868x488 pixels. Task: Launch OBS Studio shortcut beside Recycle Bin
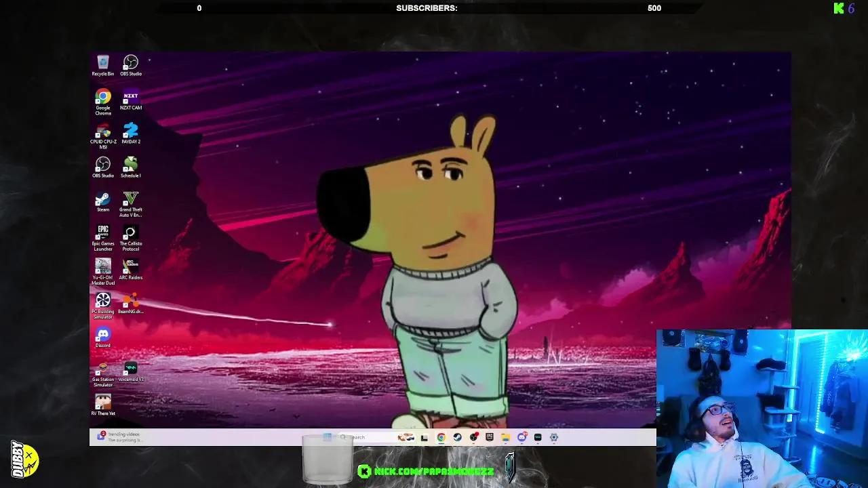coord(131,66)
